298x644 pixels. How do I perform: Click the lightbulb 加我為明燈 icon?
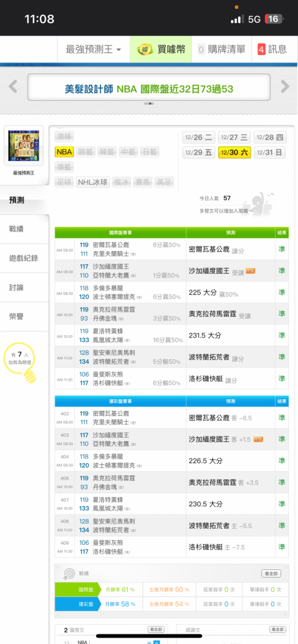click(x=20, y=362)
